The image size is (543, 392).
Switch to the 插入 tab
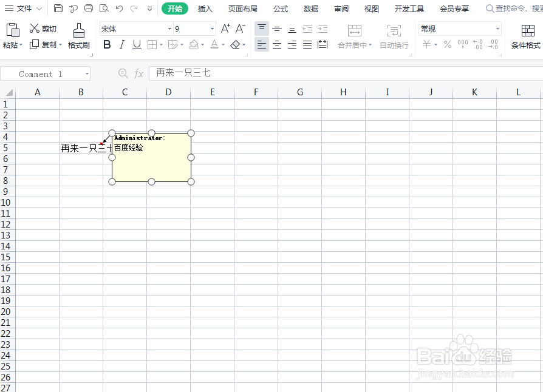205,8
